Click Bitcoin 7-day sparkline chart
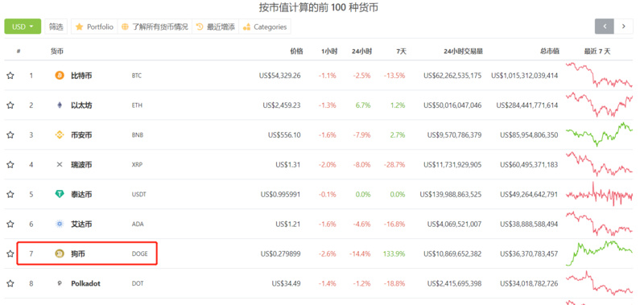The height and width of the screenshot is (305, 644). click(x=599, y=74)
